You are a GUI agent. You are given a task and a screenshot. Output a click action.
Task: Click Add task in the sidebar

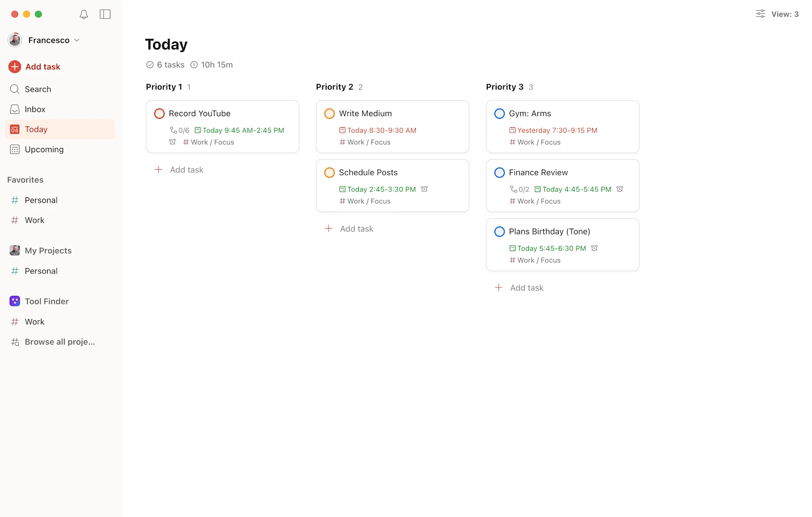click(42, 66)
